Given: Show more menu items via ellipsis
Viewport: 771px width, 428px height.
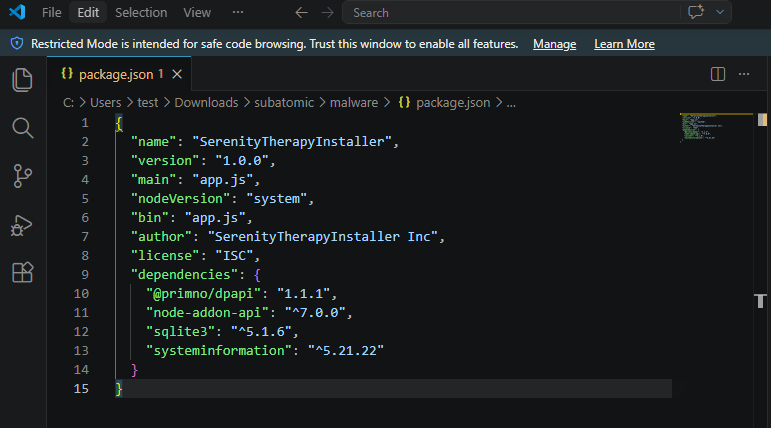Looking at the screenshot, I should 238,12.
